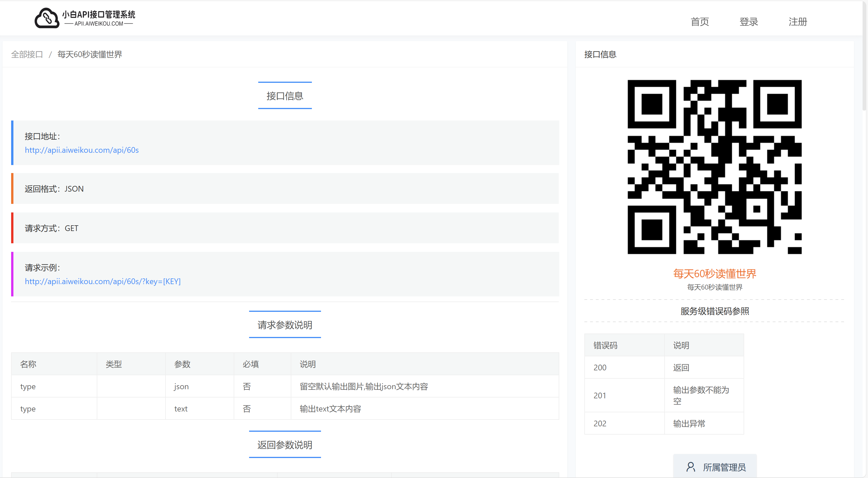Select the 请求参数说明 tab
Screen dimensions: 868x478
[x=285, y=325]
